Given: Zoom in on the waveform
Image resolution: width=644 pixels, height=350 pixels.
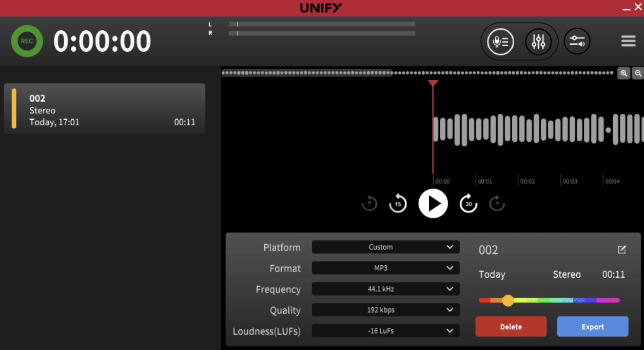Looking at the screenshot, I should (624, 73).
